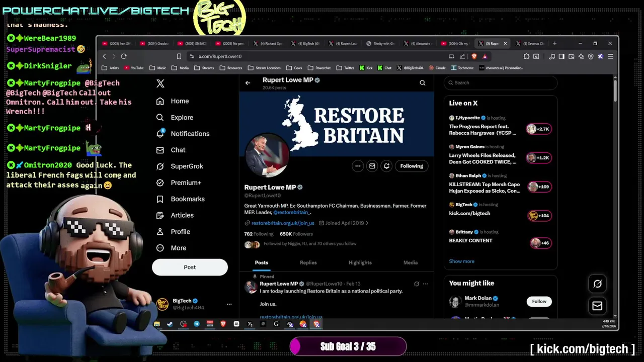The height and width of the screenshot is (362, 644).
Task: Toggle post notifications bell on the profile
Action: 386,166
